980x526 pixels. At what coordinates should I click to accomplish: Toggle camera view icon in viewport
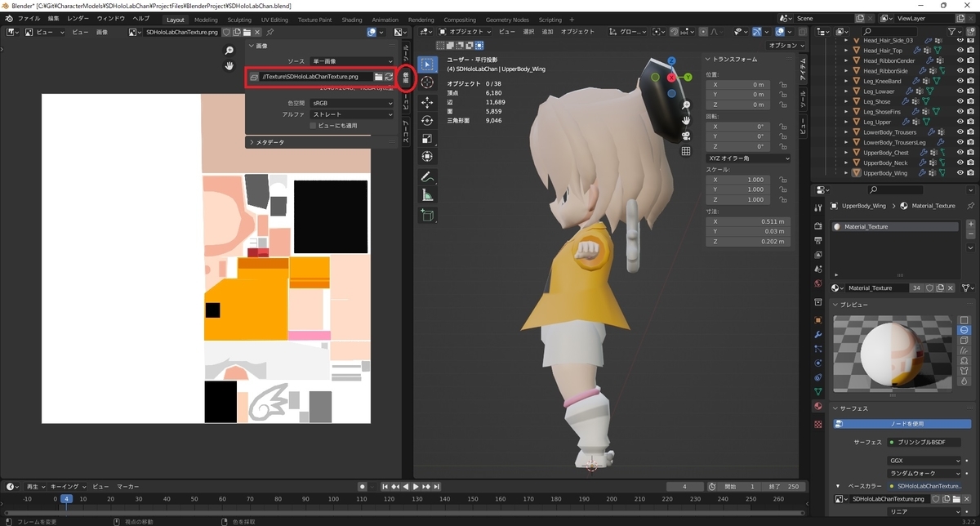687,136
